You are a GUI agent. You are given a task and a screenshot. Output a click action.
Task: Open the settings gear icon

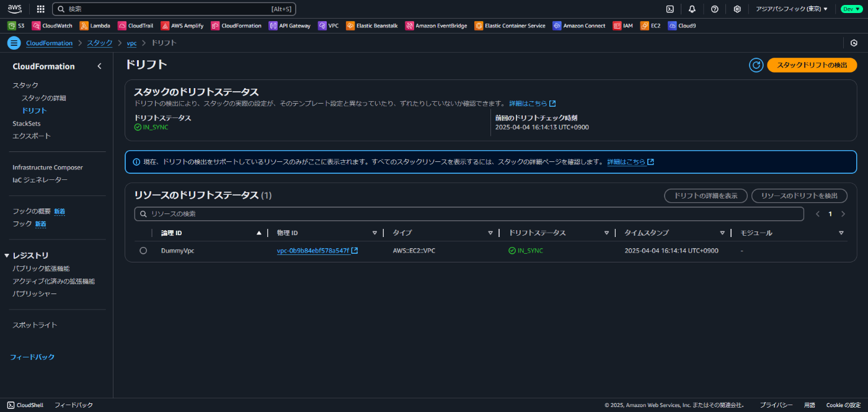(737, 9)
